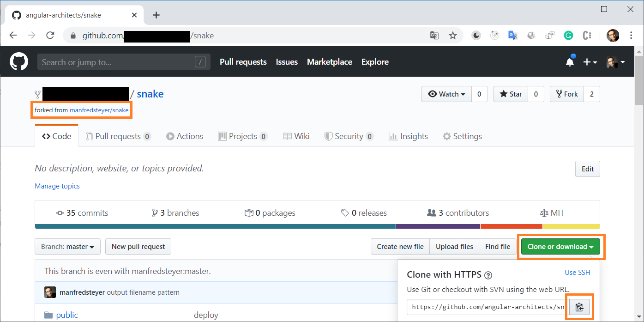This screenshot has width=644, height=322.
Task: Switch to the Projects tab
Action: 243,136
